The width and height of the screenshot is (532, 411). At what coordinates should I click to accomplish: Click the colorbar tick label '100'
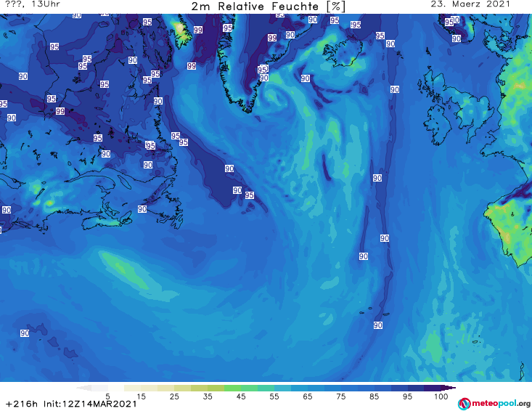point(441,396)
